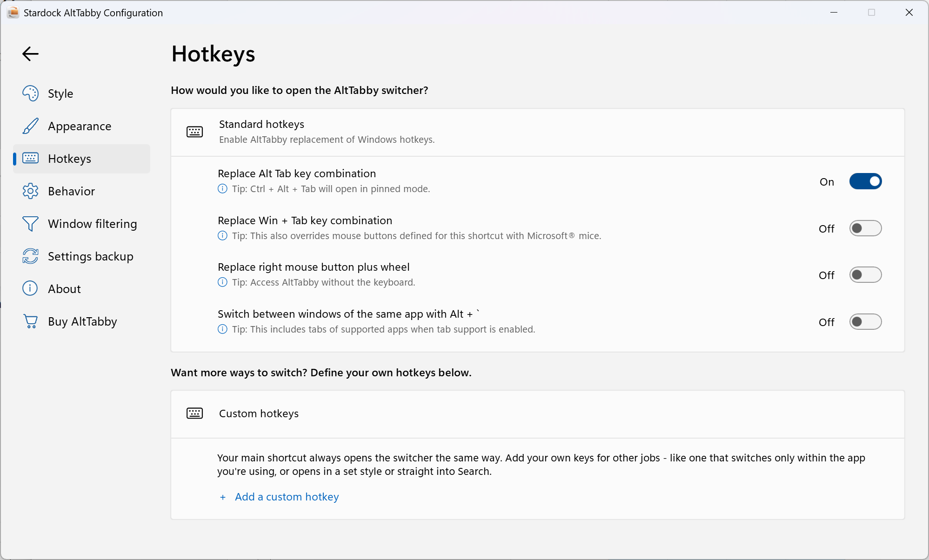The image size is (929, 560).
Task: Switch to Window filtering settings
Action: 81,224
